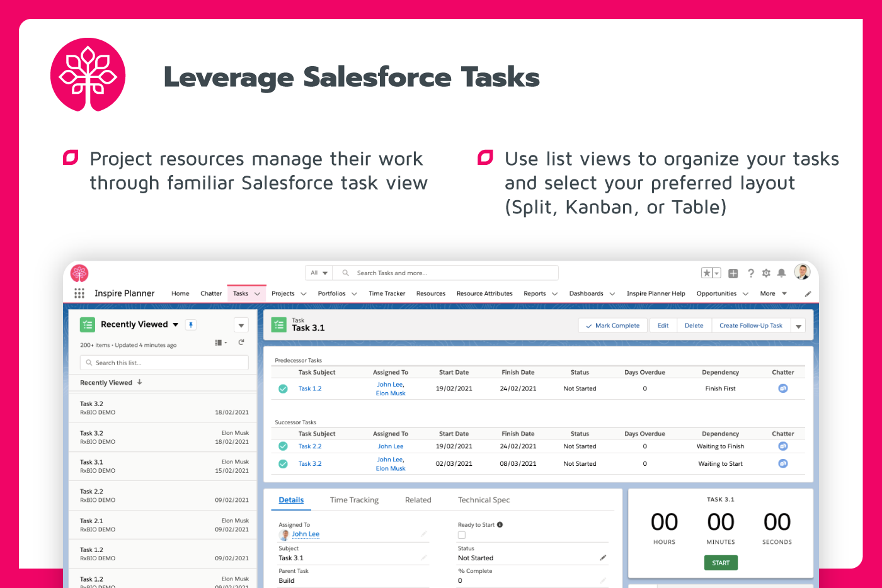Open the setup gear icon
882x588 pixels.
(766, 273)
